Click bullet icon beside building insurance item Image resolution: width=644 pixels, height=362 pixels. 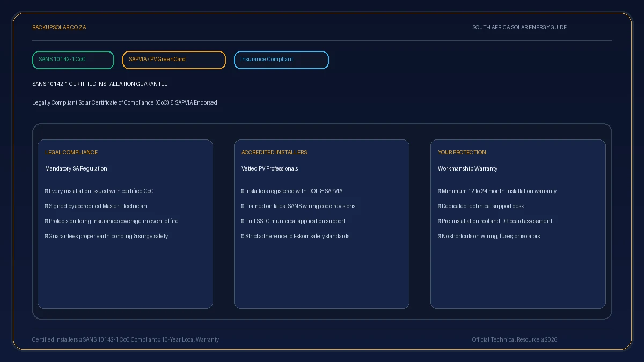pyautogui.click(x=47, y=221)
